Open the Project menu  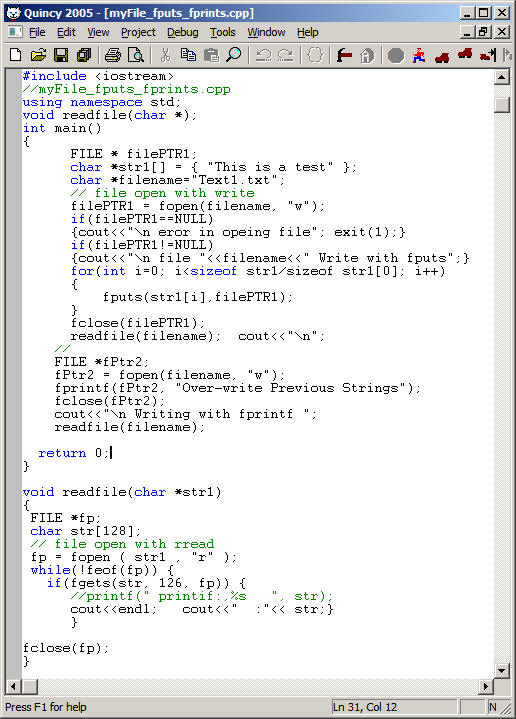139,33
